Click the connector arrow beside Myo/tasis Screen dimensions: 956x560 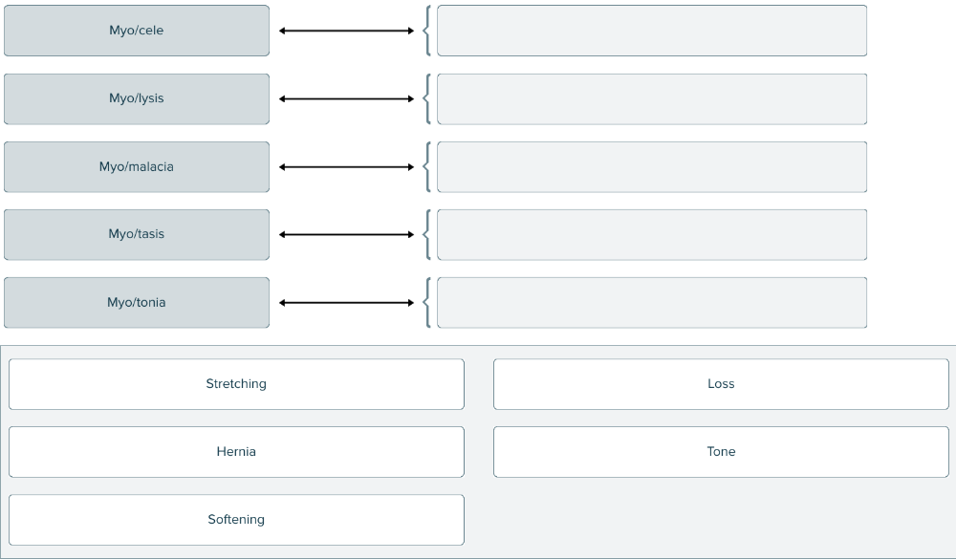tap(347, 234)
